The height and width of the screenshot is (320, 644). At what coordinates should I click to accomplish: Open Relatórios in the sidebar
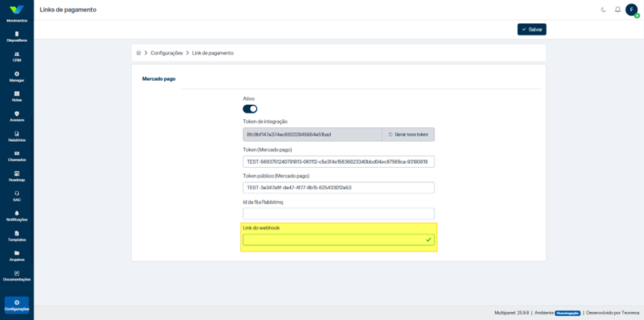17,136
